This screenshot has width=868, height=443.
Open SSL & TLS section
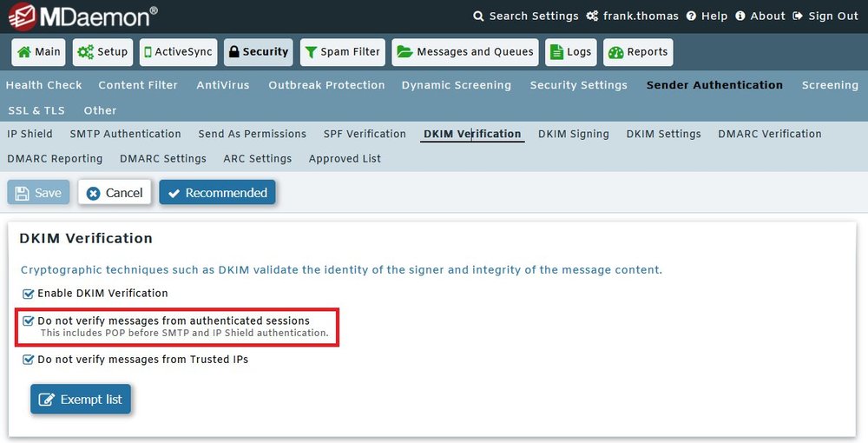(36, 111)
